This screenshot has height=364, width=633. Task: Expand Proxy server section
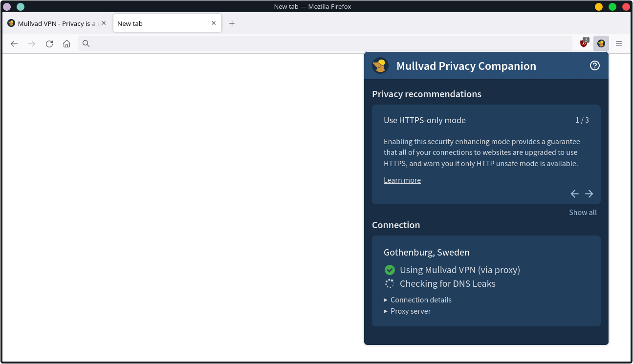pyautogui.click(x=410, y=311)
